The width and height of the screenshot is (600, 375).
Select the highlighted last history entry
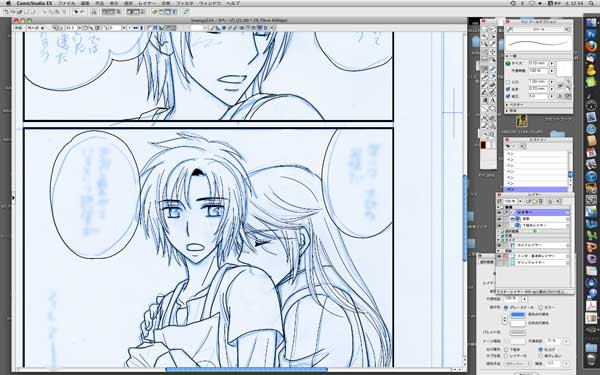click(536, 189)
